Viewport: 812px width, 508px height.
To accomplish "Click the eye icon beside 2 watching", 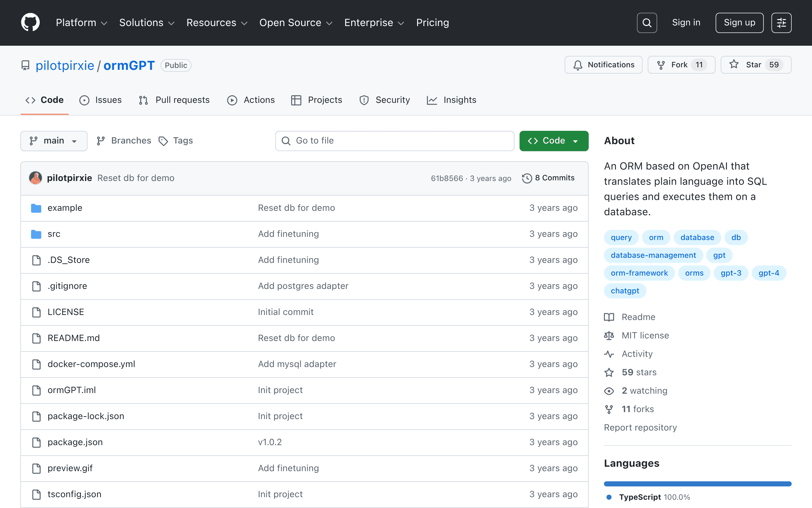I will click(x=609, y=391).
